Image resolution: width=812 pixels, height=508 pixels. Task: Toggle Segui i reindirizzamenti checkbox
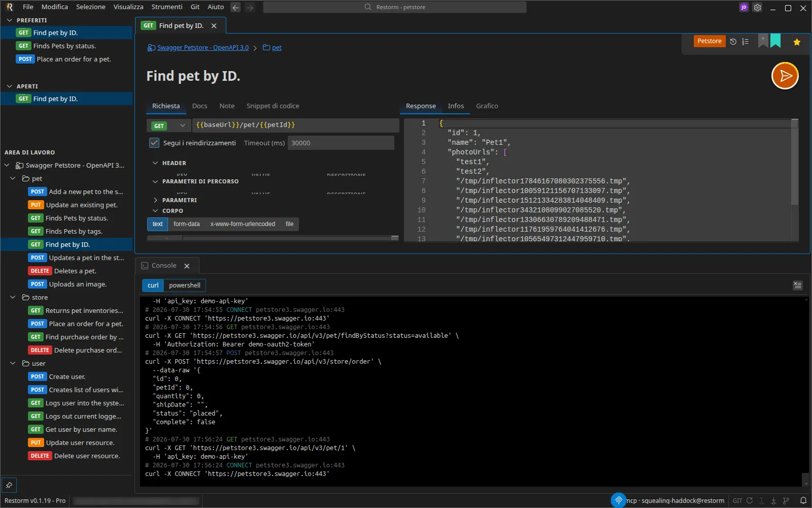tap(154, 143)
